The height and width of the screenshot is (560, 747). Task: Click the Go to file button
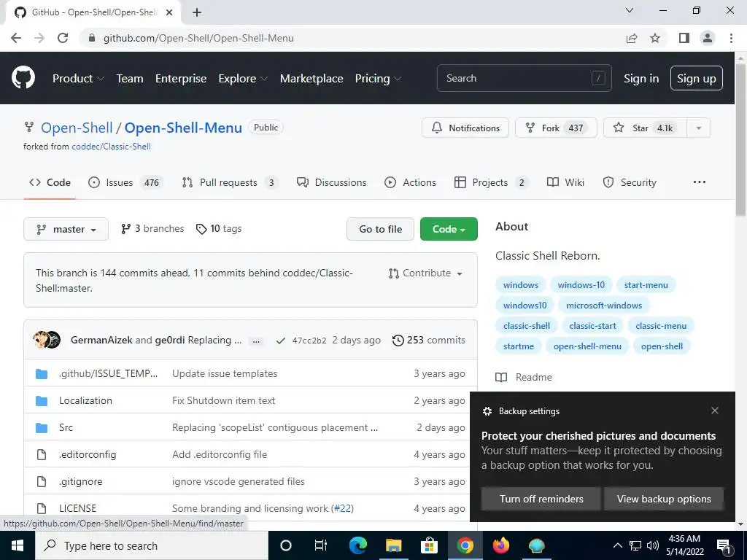(380, 229)
